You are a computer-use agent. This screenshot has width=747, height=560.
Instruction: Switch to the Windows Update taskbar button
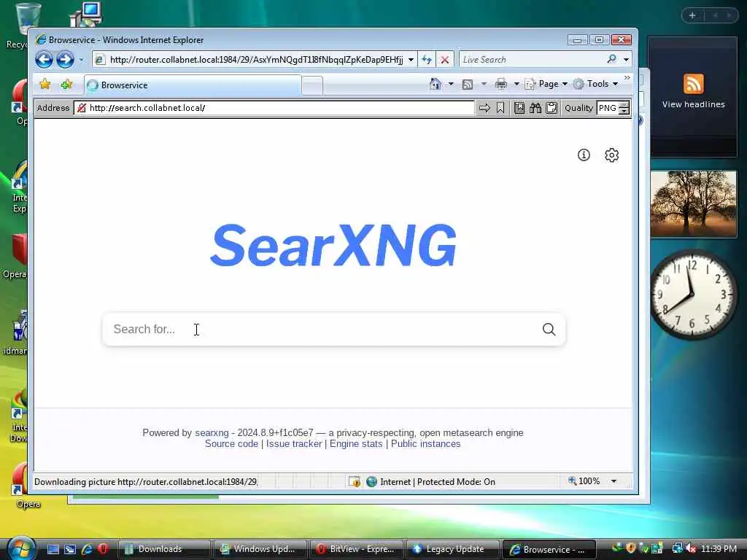click(260, 549)
